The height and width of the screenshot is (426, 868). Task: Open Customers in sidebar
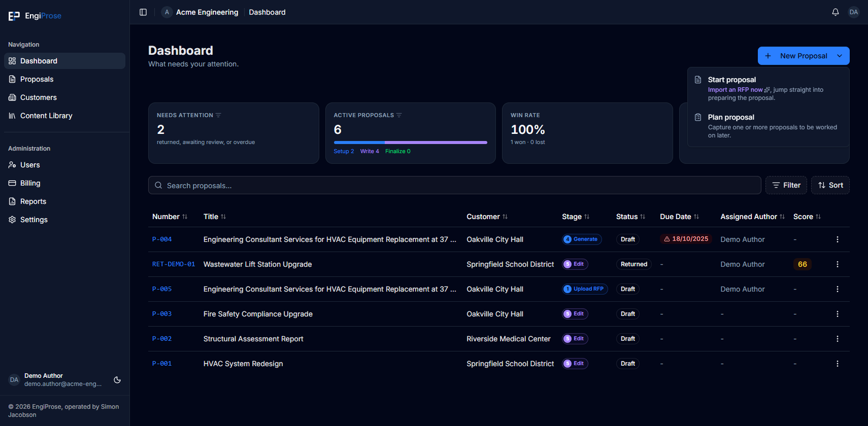click(x=65, y=97)
